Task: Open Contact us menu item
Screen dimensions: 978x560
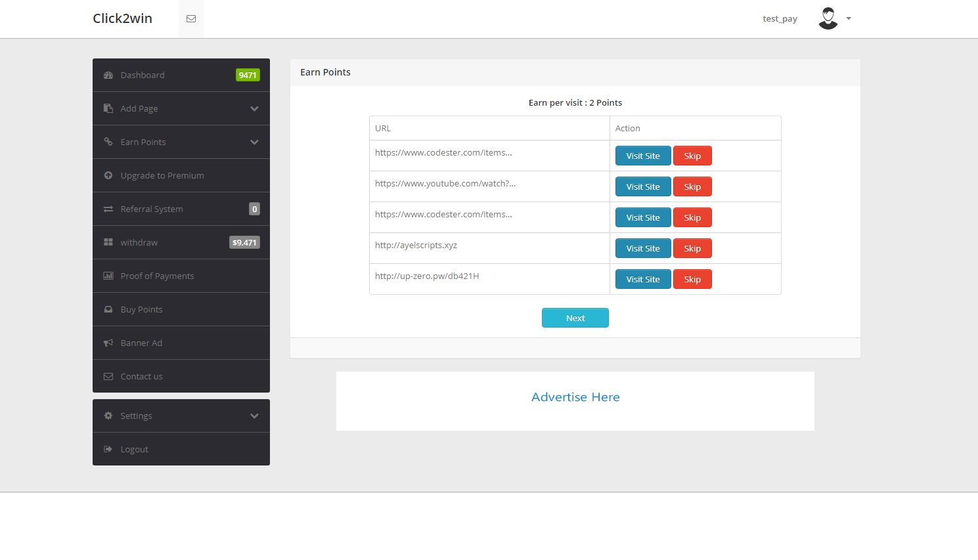Action: click(181, 377)
